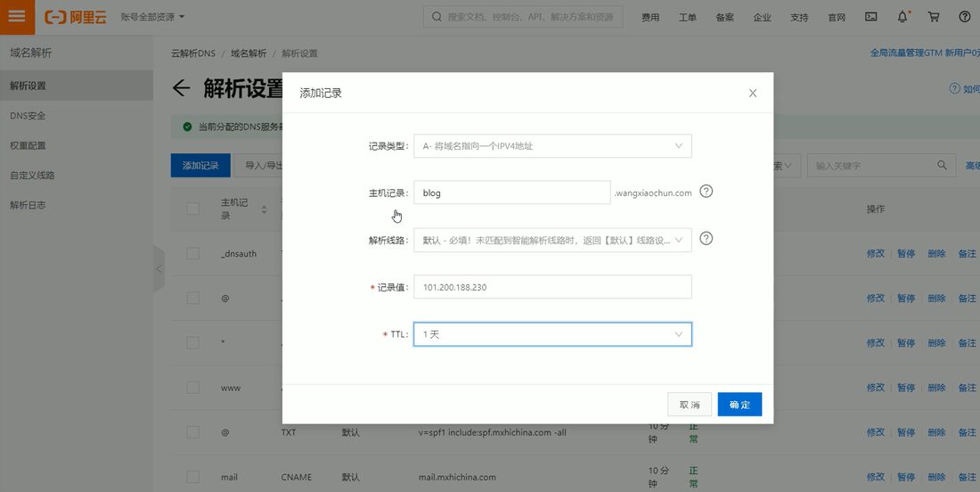Viewport: 980px width, 492px height.
Task: Open the help question mark in header
Action: pos(965,17)
